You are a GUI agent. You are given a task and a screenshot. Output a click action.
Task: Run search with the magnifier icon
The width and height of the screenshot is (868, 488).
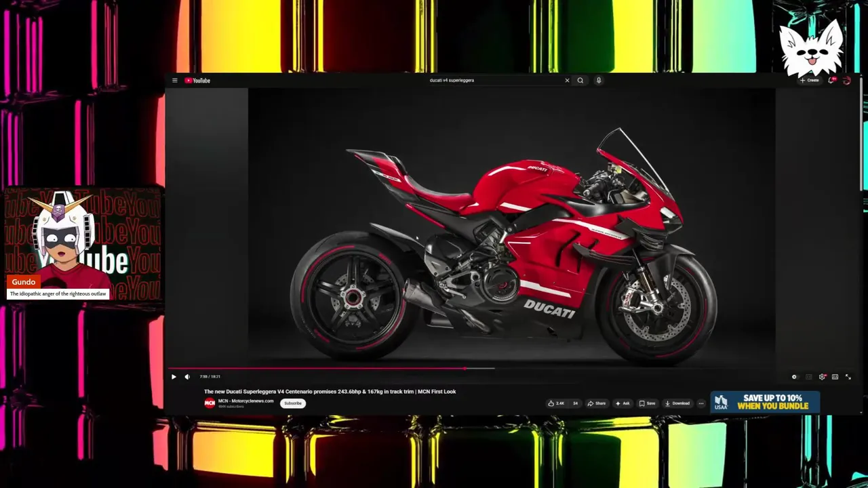pyautogui.click(x=580, y=81)
